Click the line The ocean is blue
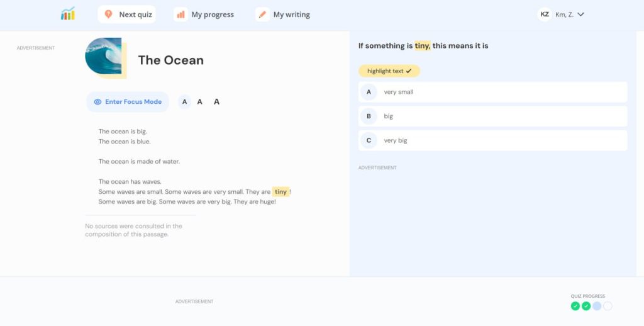Viewport: 644px width, 326px height. (125, 142)
